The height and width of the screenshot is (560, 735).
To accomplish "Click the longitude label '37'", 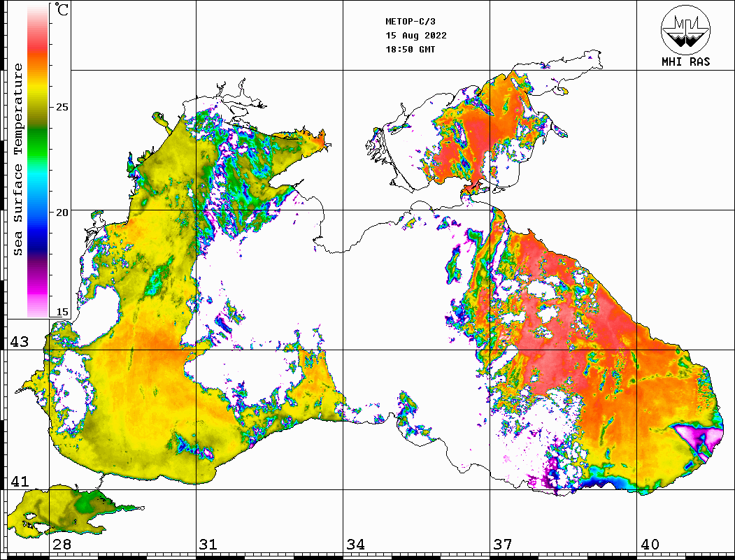I will tap(502, 545).
